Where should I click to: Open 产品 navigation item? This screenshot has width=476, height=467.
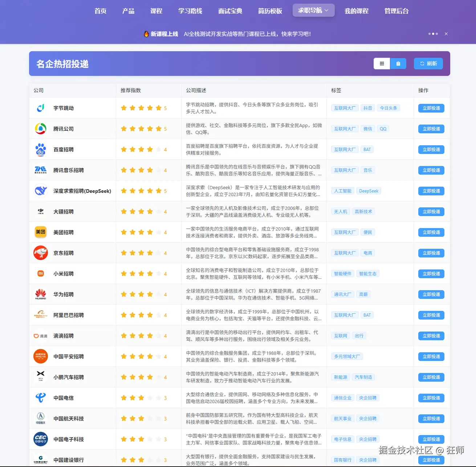128,11
